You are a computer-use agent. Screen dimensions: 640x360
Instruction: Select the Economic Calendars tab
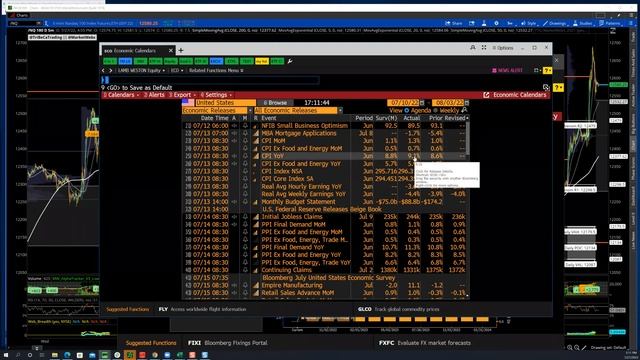[138, 51]
